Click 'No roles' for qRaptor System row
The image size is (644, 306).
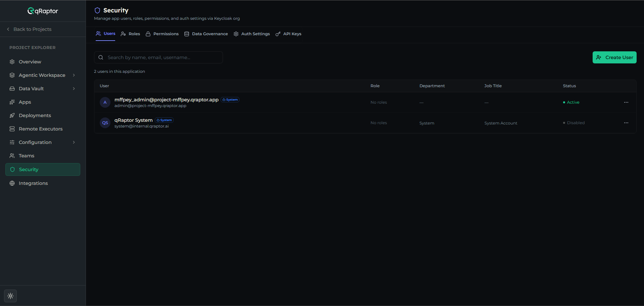pos(379,123)
